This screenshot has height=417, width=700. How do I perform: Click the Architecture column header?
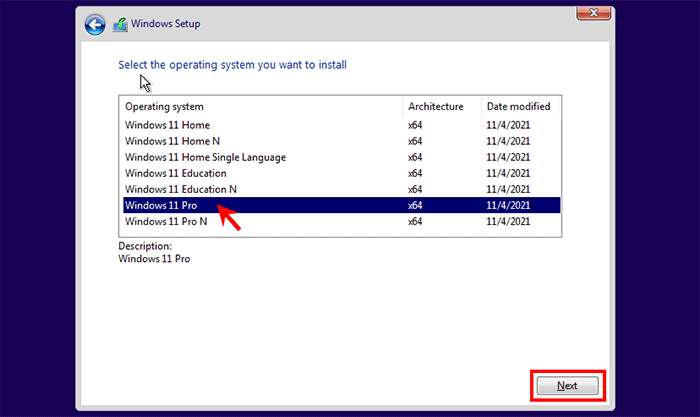(x=442, y=107)
